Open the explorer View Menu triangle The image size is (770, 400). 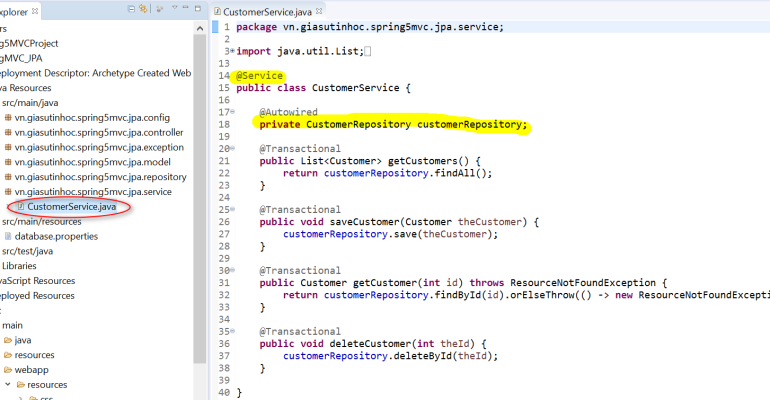pos(174,8)
